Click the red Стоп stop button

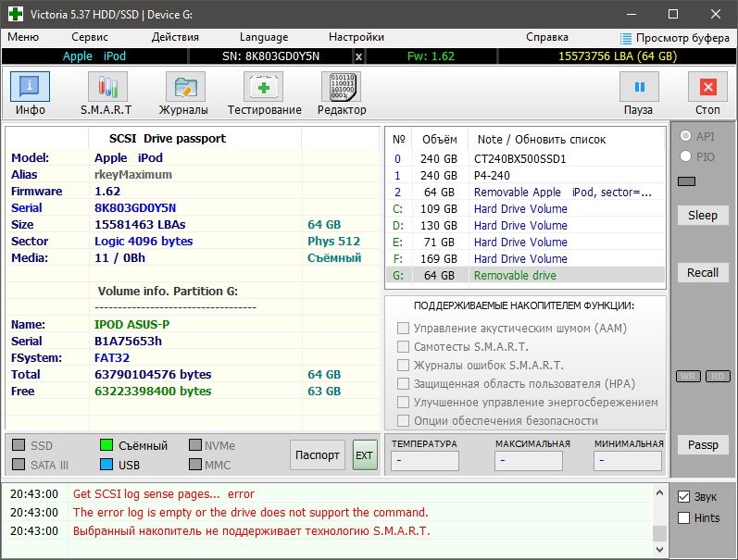[x=707, y=87]
